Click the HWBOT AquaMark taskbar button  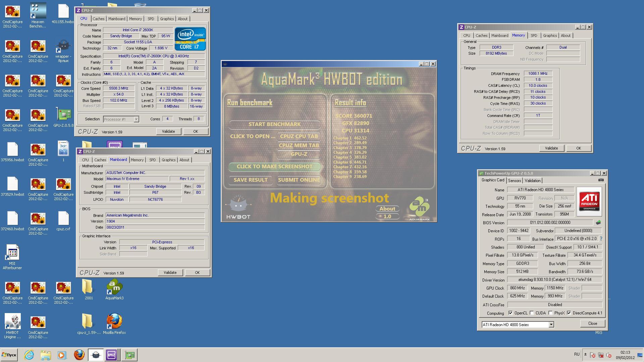click(x=96, y=355)
